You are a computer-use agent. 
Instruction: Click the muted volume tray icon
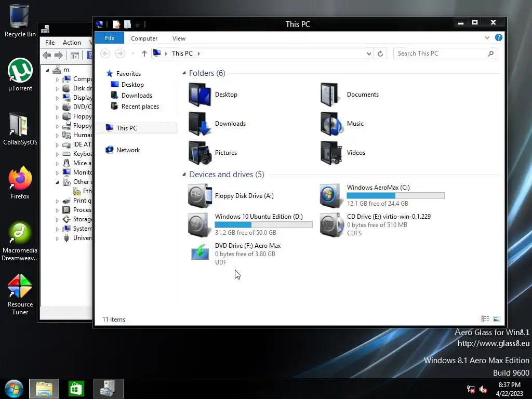(x=483, y=389)
